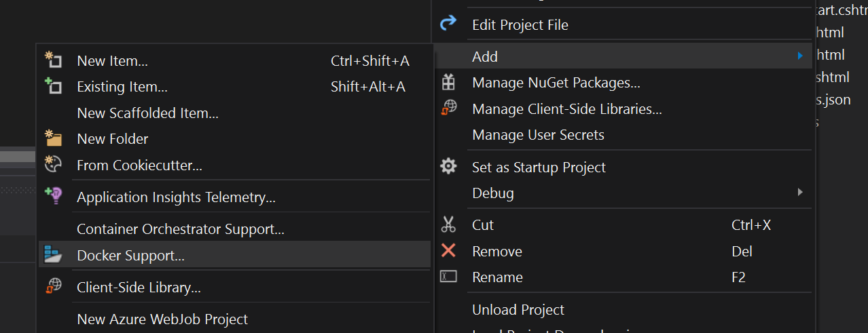The width and height of the screenshot is (868, 333).
Task: Click Rename in the context menu
Action: point(497,277)
